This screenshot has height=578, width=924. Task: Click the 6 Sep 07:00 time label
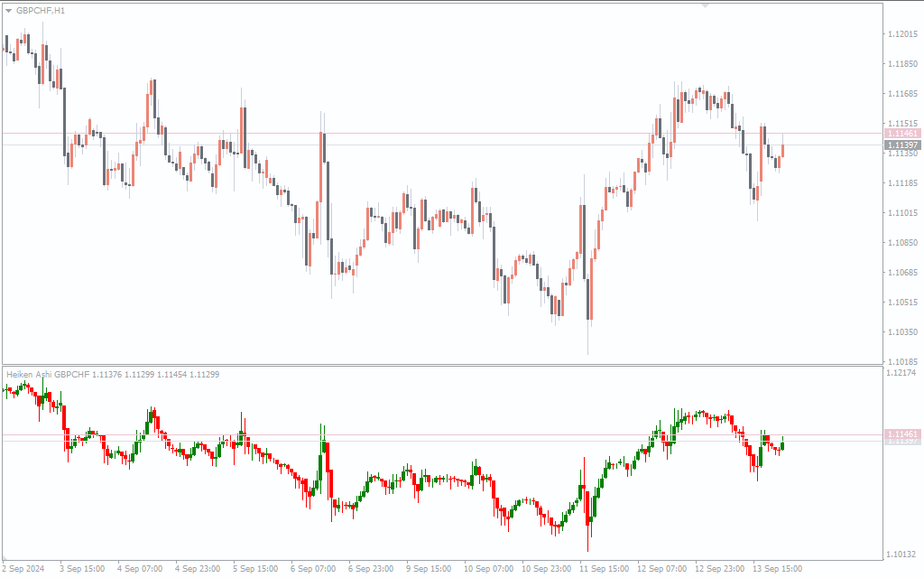pos(312,569)
